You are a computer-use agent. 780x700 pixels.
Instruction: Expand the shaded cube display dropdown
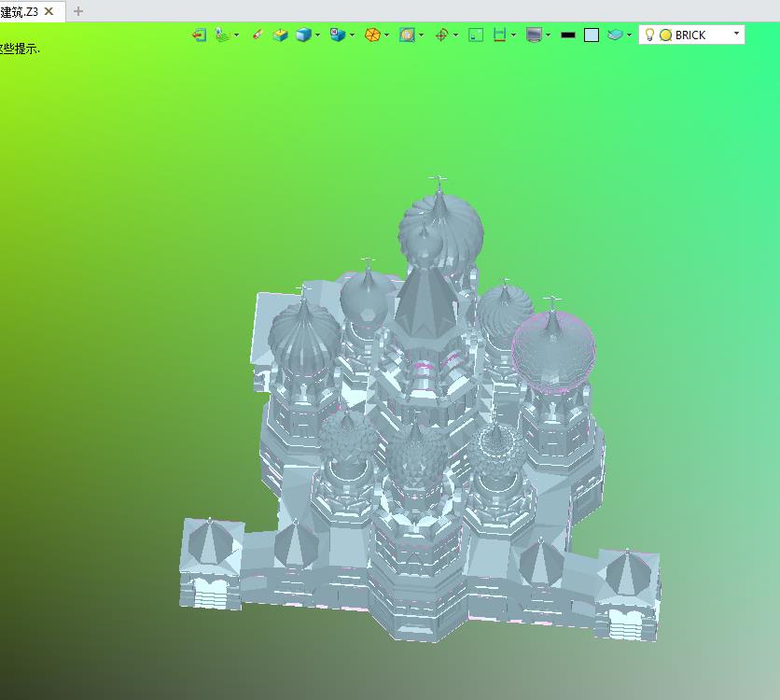point(317,35)
